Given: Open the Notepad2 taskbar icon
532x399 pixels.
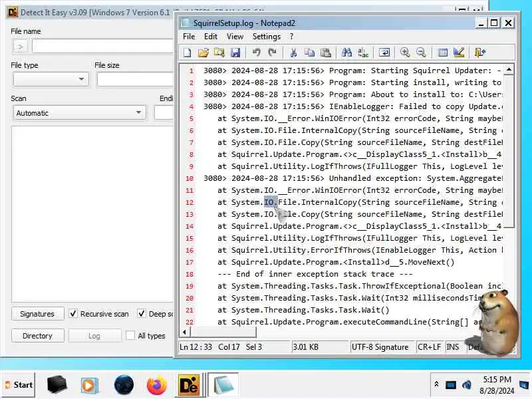Looking at the screenshot, I should 223,385.
